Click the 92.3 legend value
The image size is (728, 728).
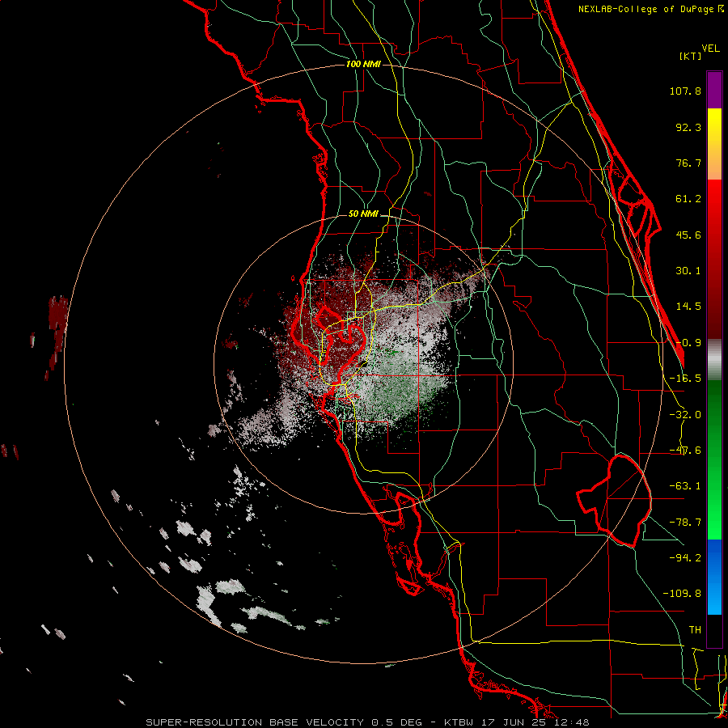click(688, 127)
